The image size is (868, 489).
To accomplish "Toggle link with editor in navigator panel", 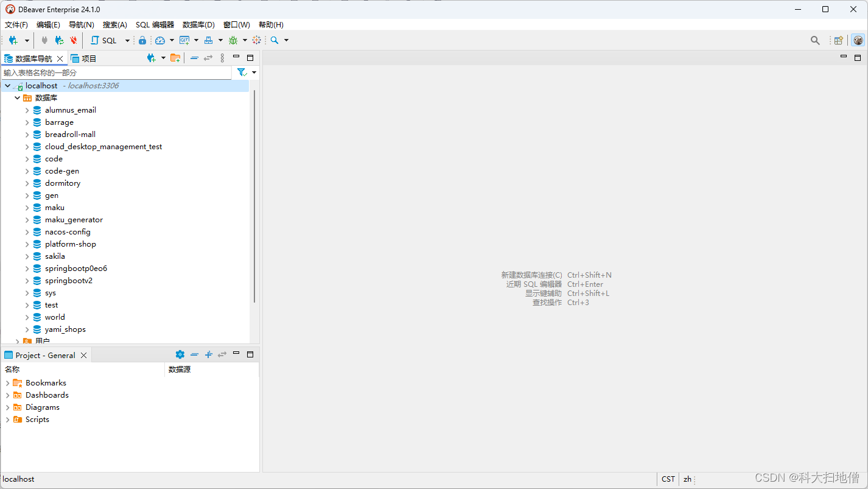I will tap(208, 58).
